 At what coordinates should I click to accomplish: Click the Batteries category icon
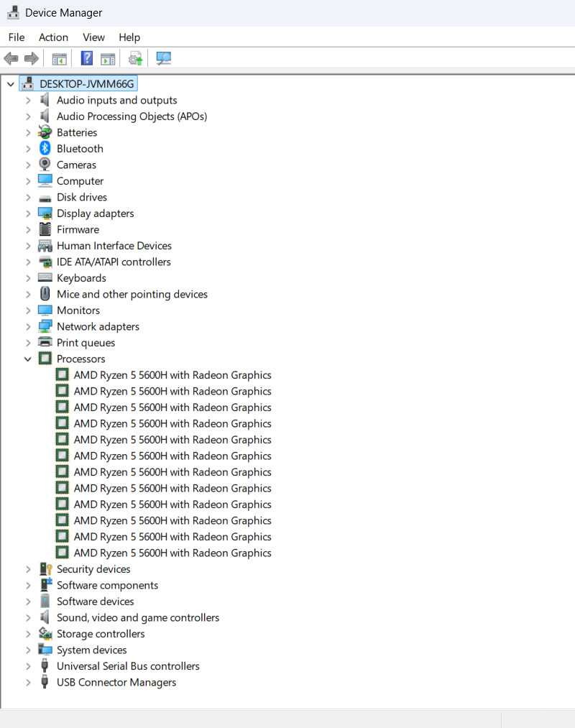click(45, 132)
